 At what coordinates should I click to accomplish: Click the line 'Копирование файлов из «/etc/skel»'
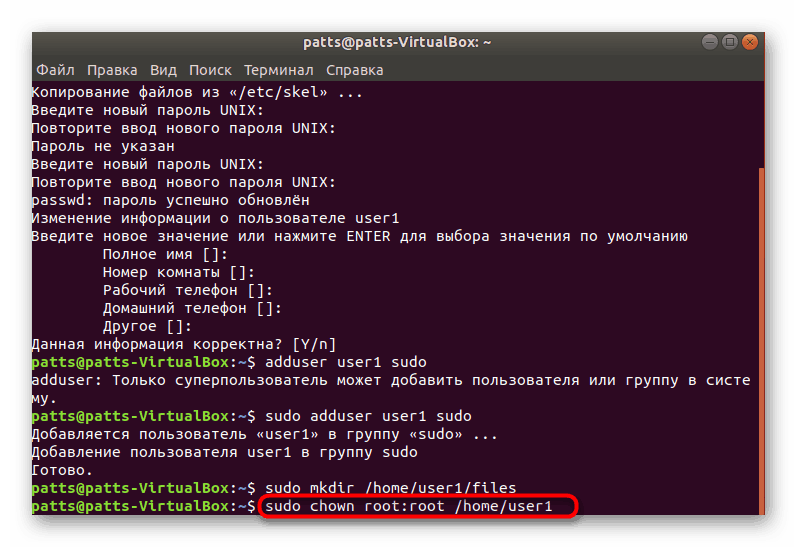[x=197, y=93]
